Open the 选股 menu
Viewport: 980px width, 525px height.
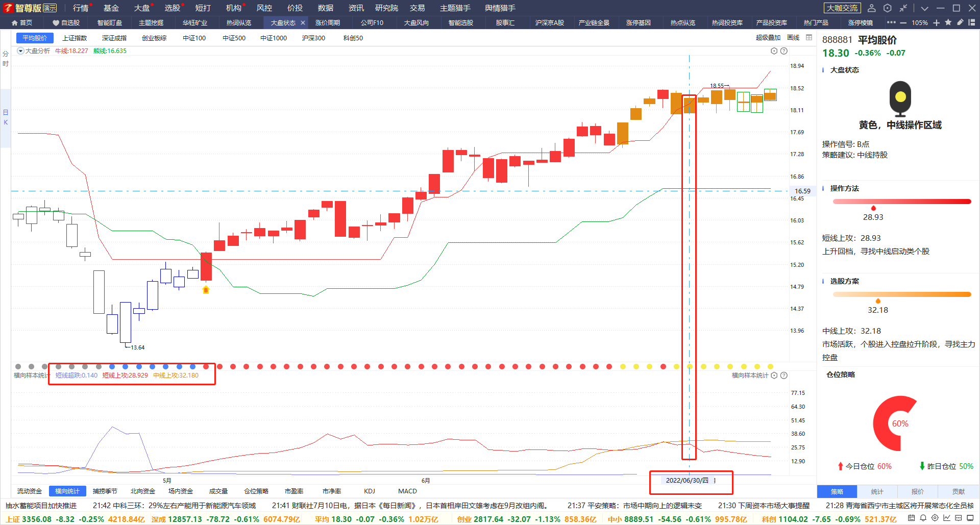tap(172, 8)
